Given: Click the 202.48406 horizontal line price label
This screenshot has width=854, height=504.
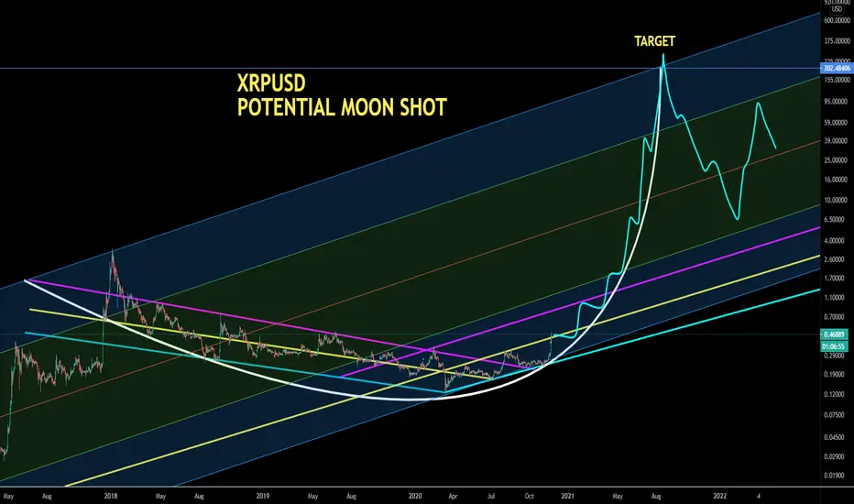Looking at the screenshot, I should pyautogui.click(x=837, y=68).
